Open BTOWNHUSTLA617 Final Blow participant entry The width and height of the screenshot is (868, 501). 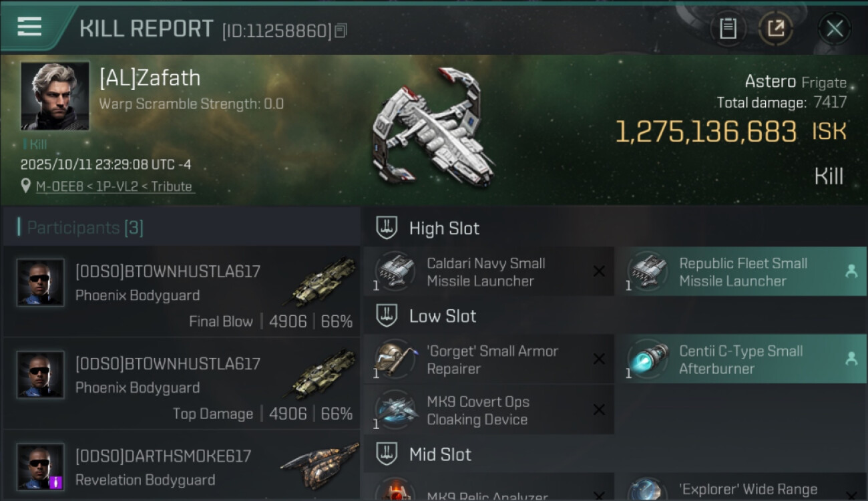coord(181,292)
